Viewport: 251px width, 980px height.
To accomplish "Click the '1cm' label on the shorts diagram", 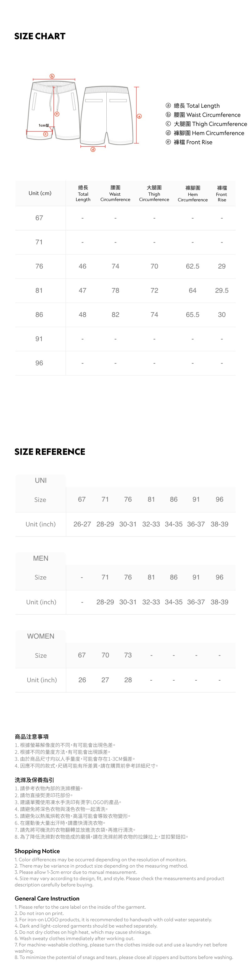I will coord(44,125).
